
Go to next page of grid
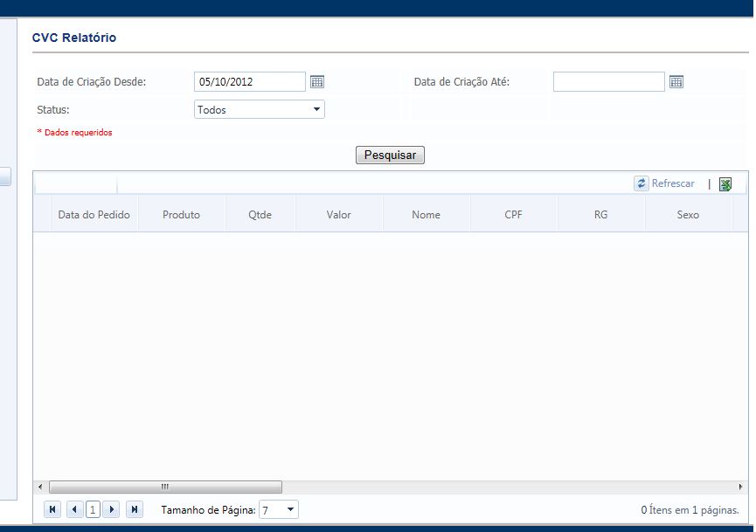pos(111,509)
